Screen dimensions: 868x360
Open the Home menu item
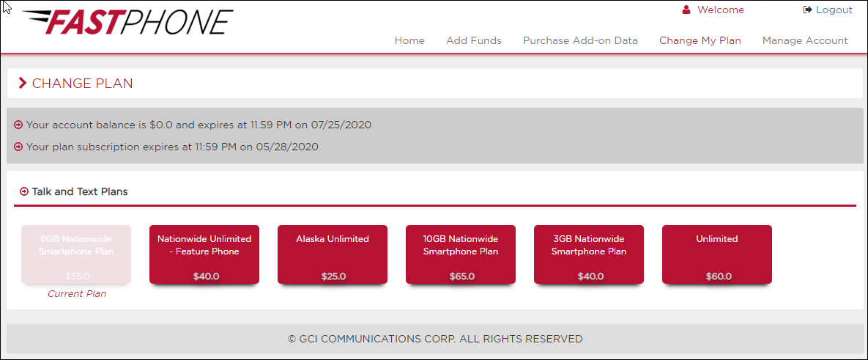tap(409, 40)
